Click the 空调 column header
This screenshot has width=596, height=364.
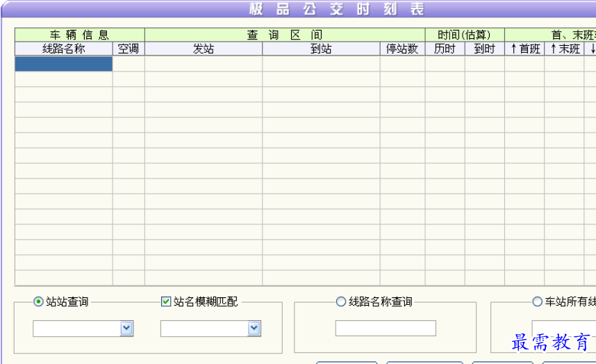coord(129,49)
